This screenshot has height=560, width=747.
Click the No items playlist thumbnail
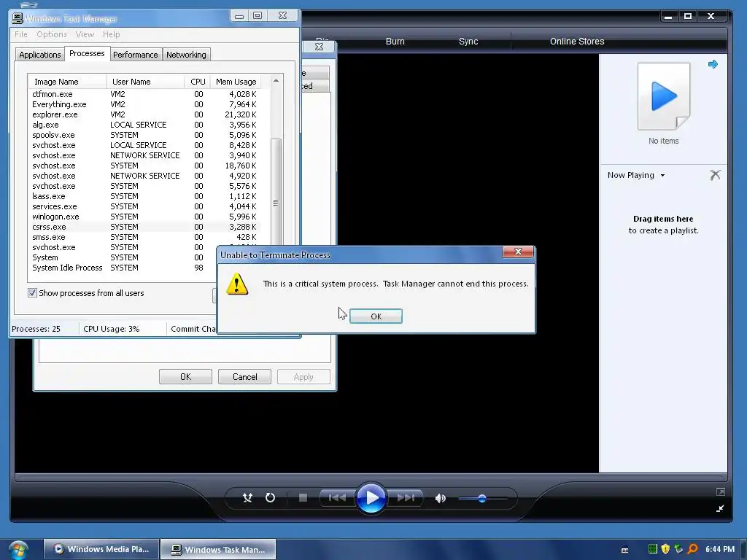(664, 96)
